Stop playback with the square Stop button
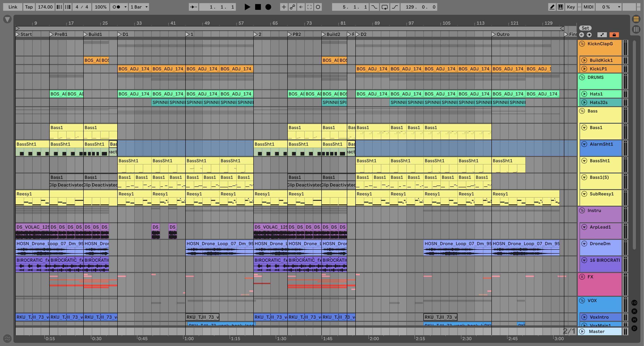The image size is (644, 346). (258, 7)
